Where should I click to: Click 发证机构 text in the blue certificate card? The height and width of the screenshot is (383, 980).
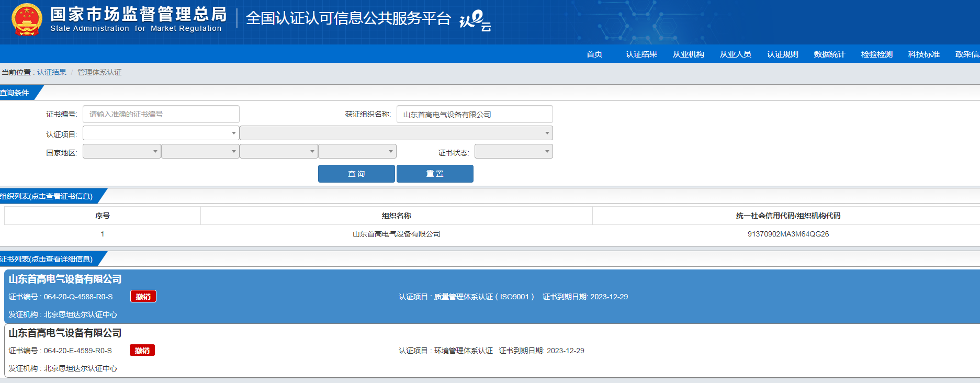[63, 314]
